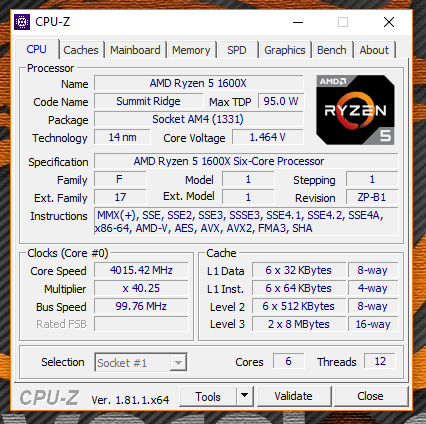
Task: Open the Tools dropdown arrow
Action: point(245,396)
